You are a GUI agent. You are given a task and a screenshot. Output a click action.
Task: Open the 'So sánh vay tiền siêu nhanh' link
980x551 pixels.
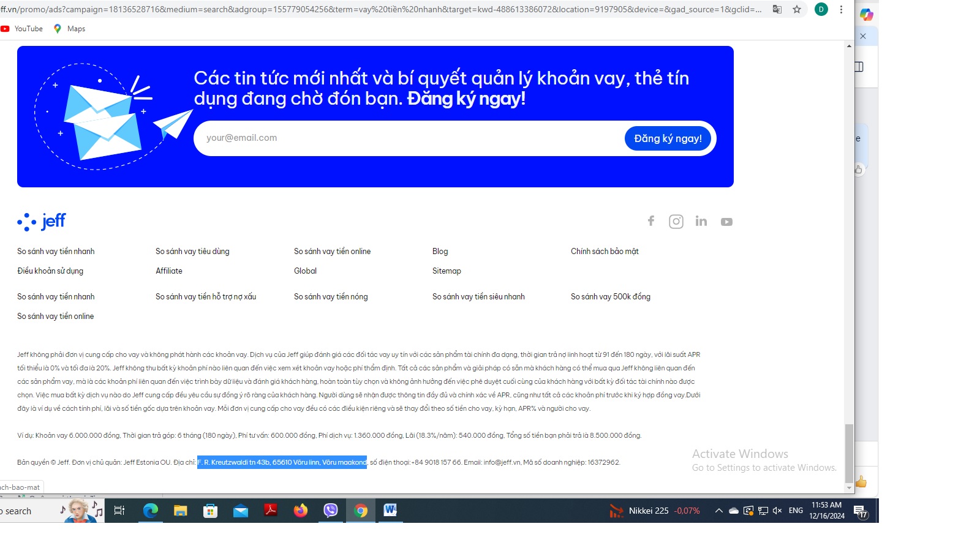click(478, 297)
